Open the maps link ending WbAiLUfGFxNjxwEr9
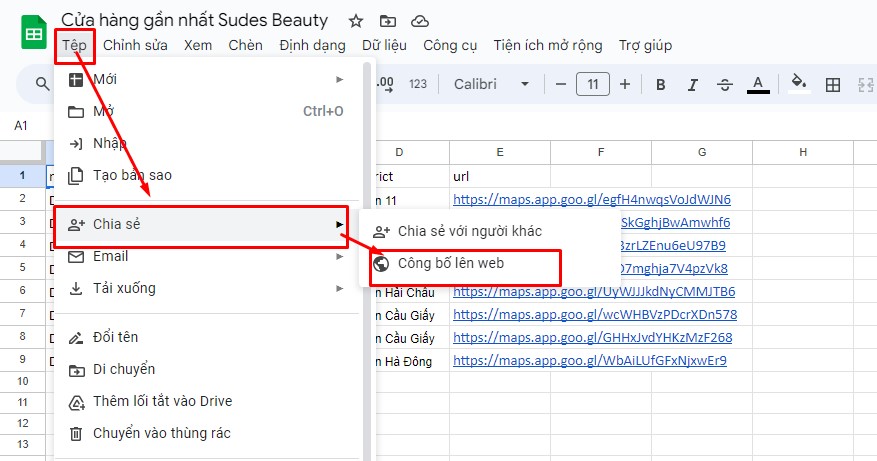877x461 pixels. tap(590, 361)
